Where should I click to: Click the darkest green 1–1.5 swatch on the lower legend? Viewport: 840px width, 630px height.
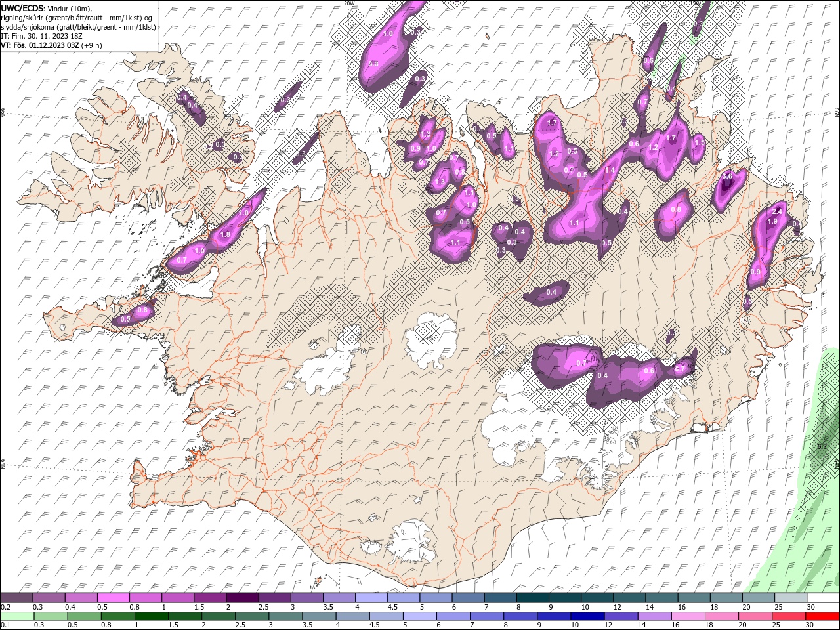(150, 616)
